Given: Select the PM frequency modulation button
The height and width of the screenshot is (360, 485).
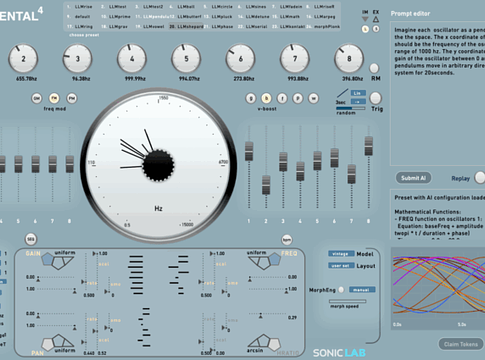Looking at the screenshot, I should tap(72, 98).
